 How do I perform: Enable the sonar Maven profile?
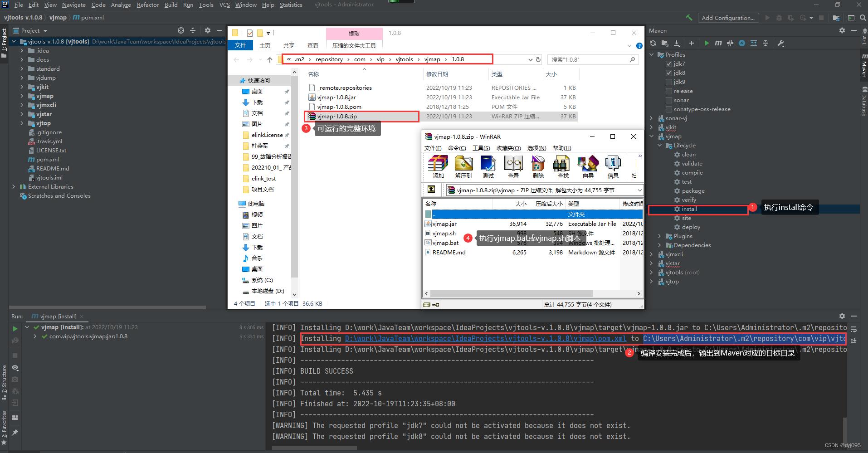(669, 100)
